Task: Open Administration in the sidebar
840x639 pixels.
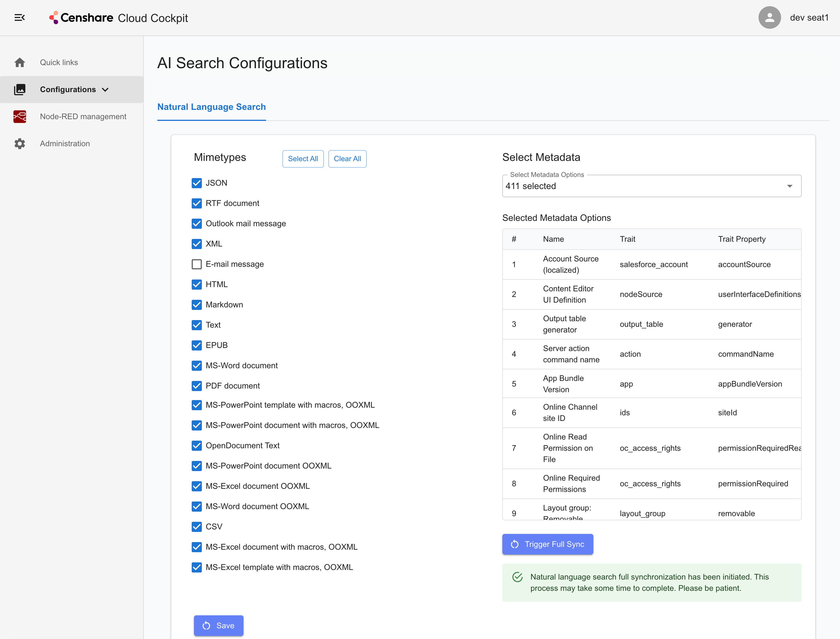Action: pyautogui.click(x=65, y=143)
